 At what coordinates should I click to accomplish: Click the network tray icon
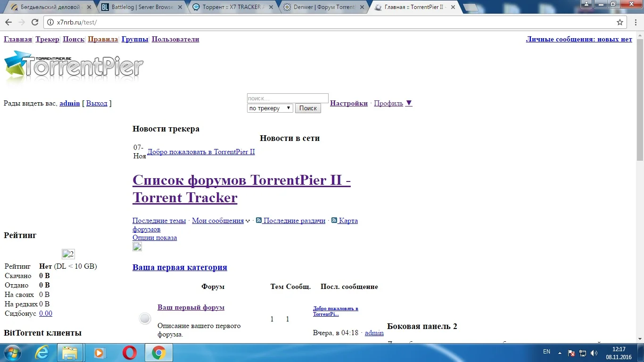[583, 353]
